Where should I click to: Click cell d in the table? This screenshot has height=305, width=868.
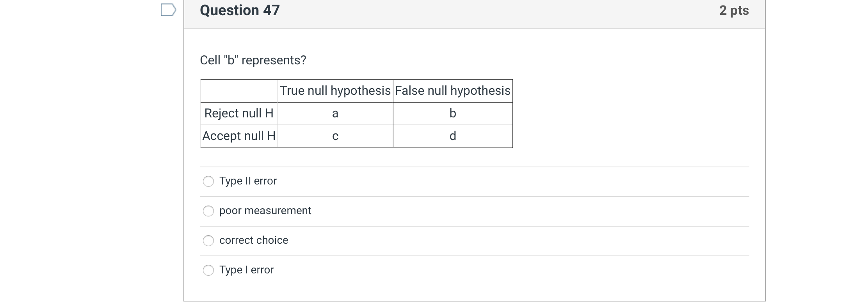click(x=453, y=136)
